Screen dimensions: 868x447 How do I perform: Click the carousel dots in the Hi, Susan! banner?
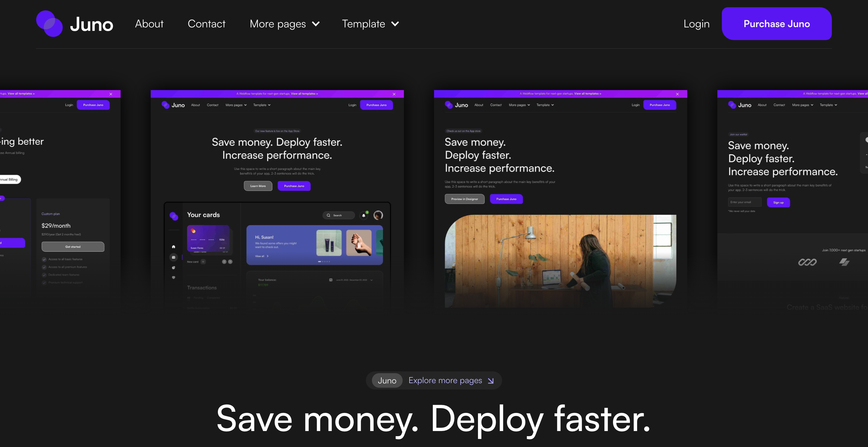324,261
